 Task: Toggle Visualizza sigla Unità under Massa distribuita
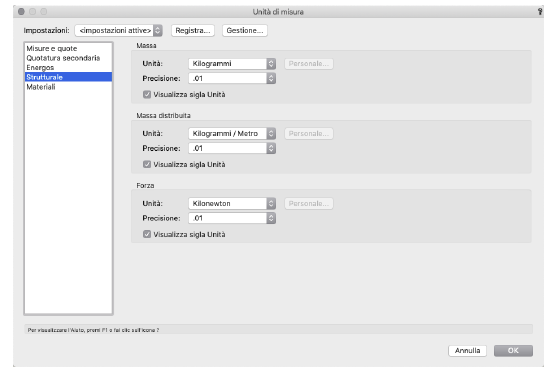point(147,165)
